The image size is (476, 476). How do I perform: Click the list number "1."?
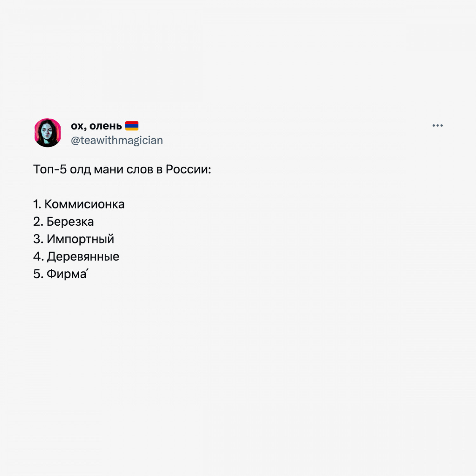[x=37, y=204]
